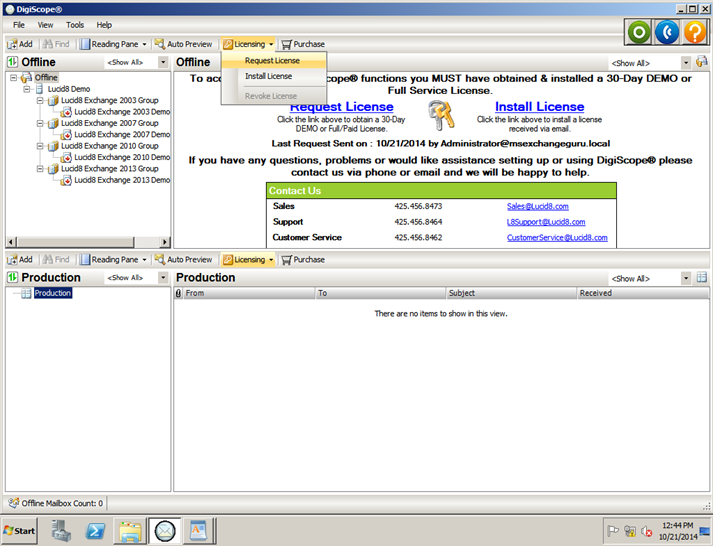Click the green power icon at top right
Image resolution: width=713 pixels, height=546 pixels.
639,32
